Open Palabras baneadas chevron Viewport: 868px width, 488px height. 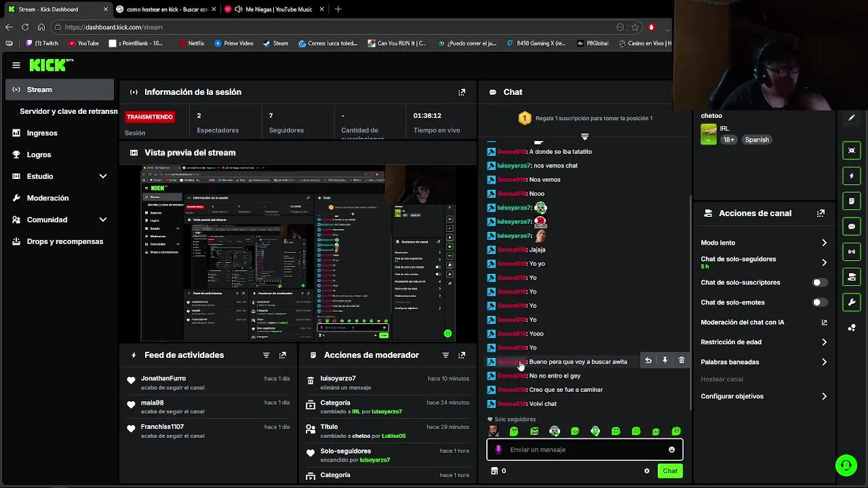(x=824, y=362)
